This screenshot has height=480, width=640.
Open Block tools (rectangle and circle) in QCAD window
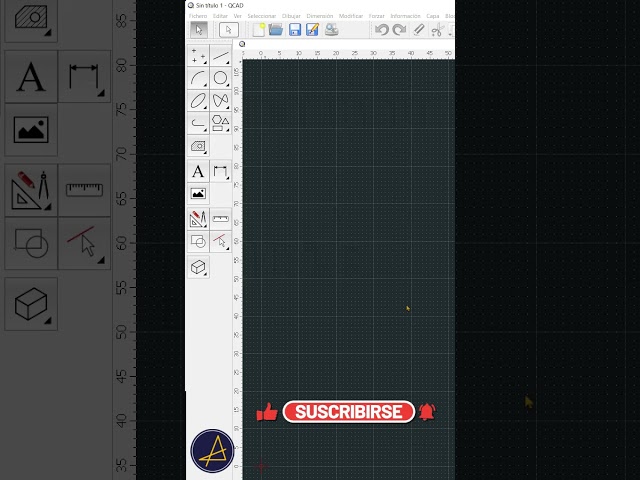pyautogui.click(x=198, y=241)
